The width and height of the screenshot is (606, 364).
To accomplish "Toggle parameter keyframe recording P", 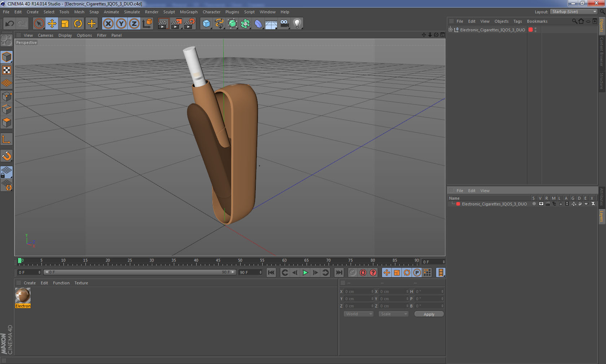I will (417, 272).
